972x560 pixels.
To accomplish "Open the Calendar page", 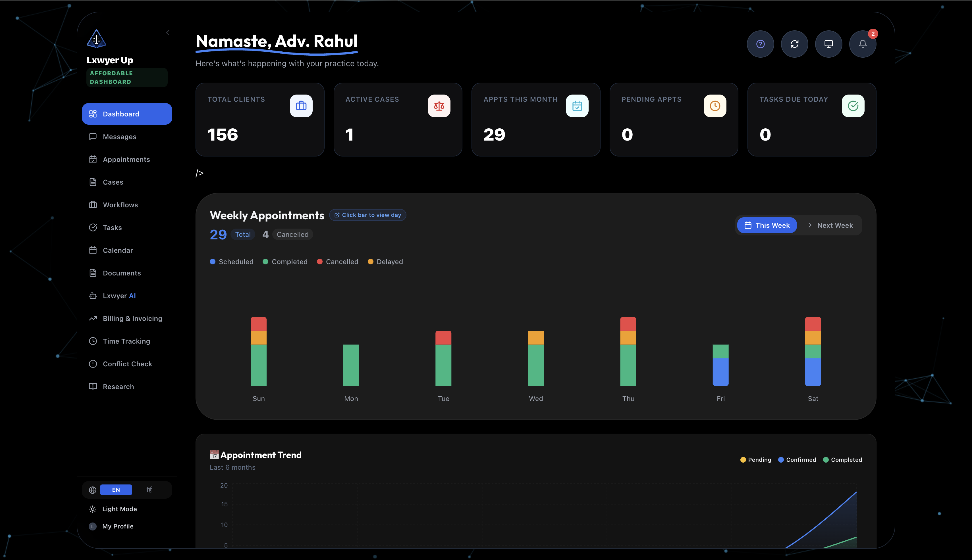I will click(x=127, y=250).
